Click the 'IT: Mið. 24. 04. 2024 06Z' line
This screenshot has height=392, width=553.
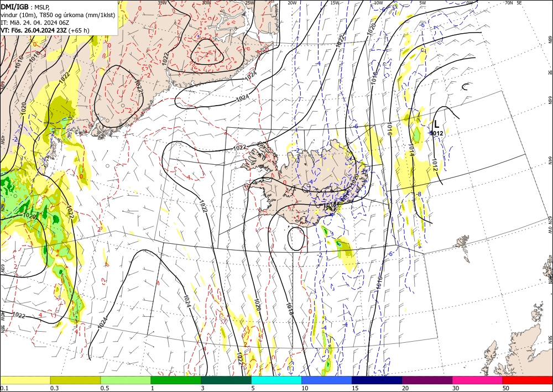[x=35, y=23]
